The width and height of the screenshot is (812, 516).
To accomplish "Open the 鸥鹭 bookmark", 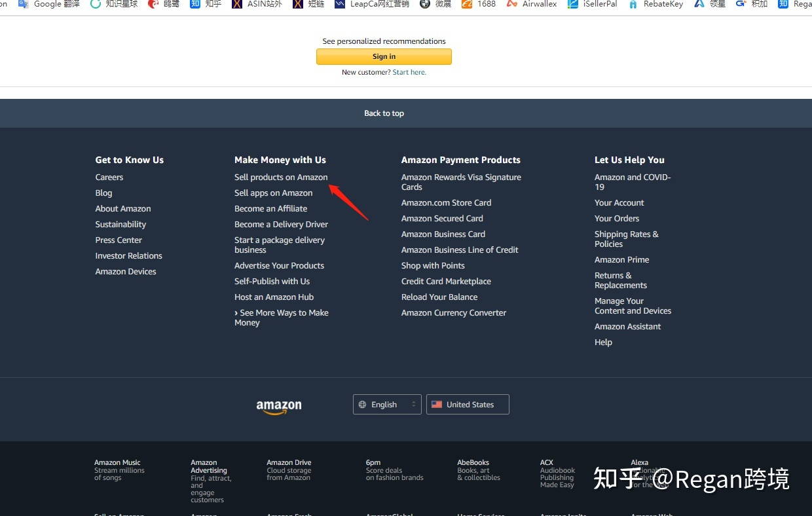I will click(164, 4).
